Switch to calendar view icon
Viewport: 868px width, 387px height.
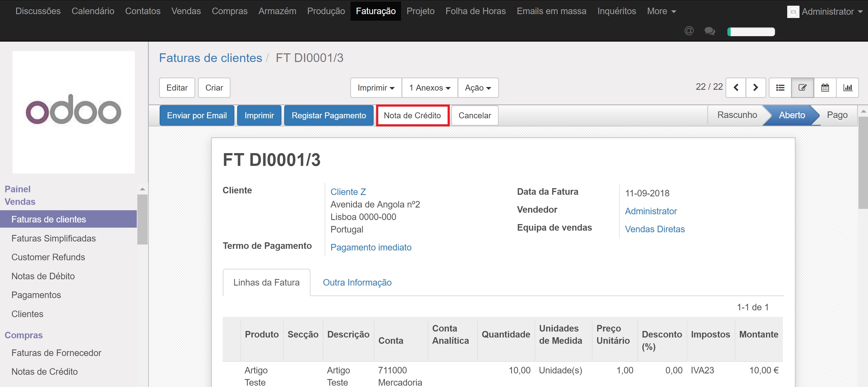(825, 88)
